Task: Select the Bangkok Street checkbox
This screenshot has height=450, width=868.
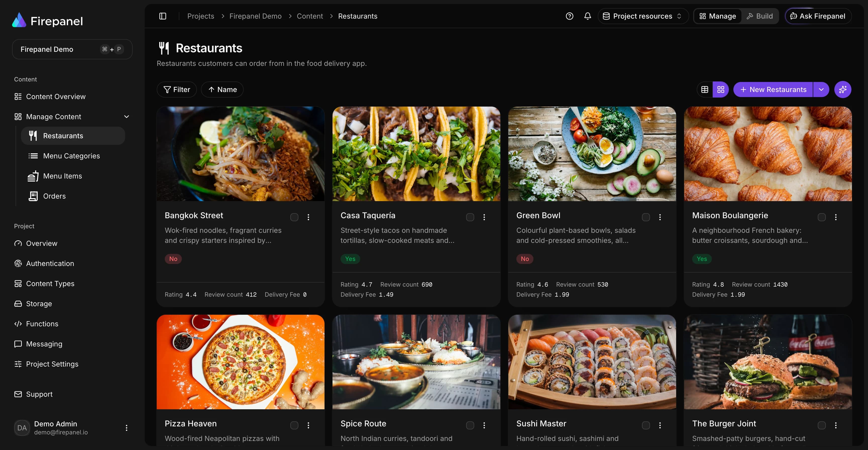Action: [294, 217]
